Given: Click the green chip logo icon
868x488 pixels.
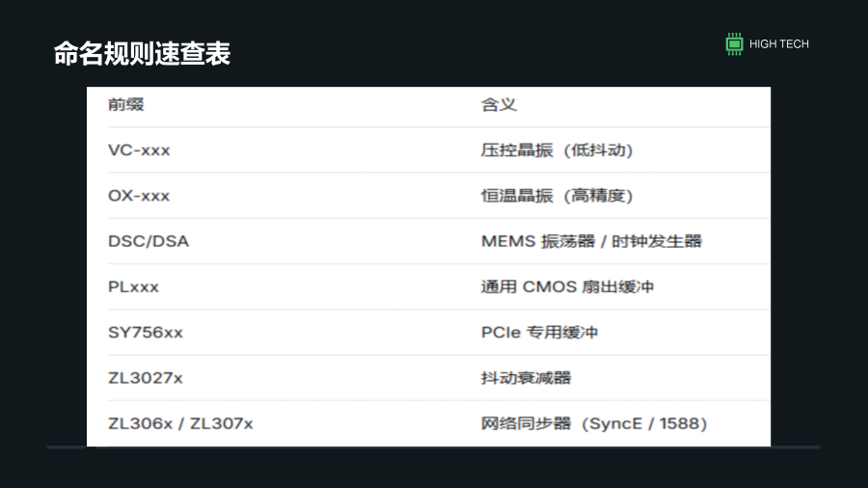Looking at the screenshot, I should [x=734, y=43].
